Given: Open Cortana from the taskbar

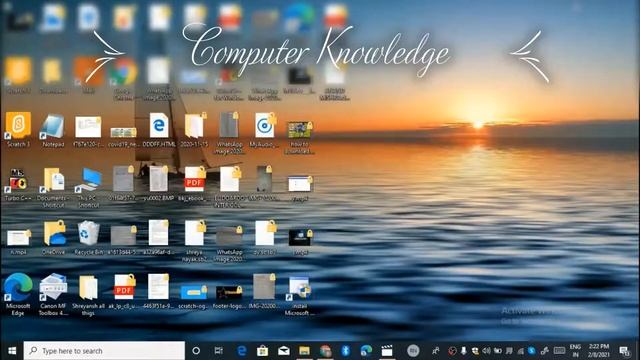Looking at the screenshot, I should (196, 351).
